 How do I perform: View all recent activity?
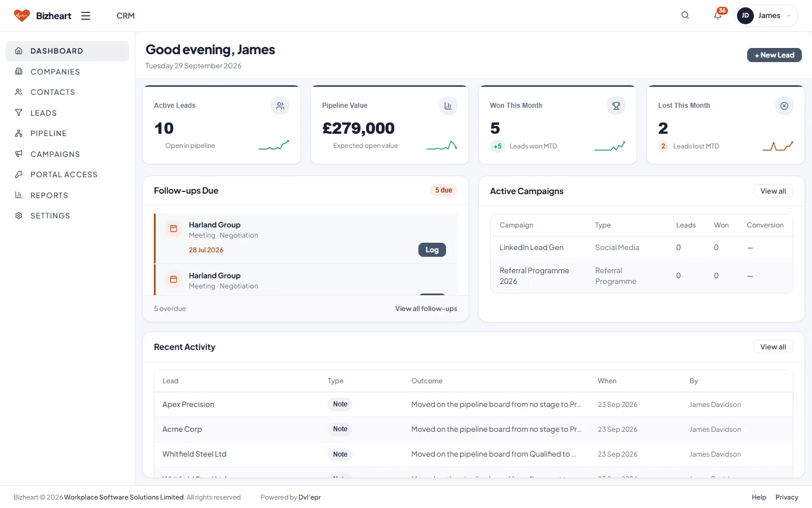coord(773,347)
